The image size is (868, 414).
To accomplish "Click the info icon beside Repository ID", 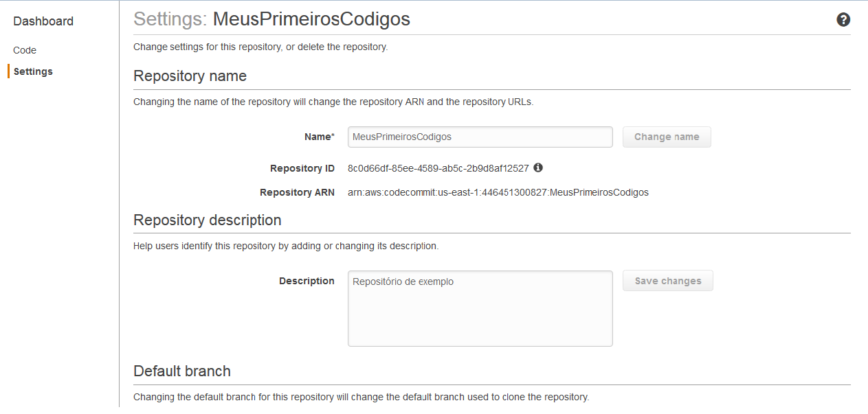I will (538, 168).
